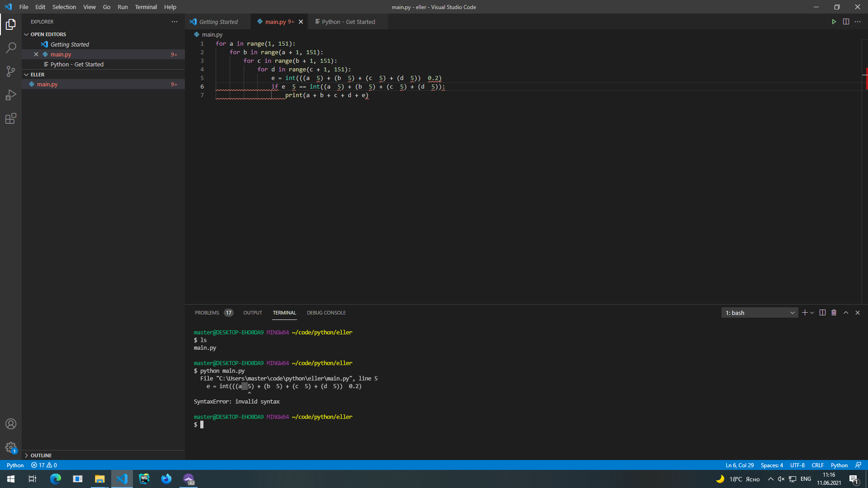Open the View menu
The width and height of the screenshot is (868, 488).
(90, 7)
